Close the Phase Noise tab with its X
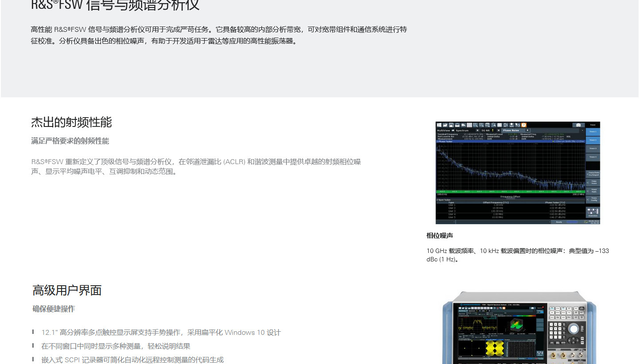 click(527, 130)
